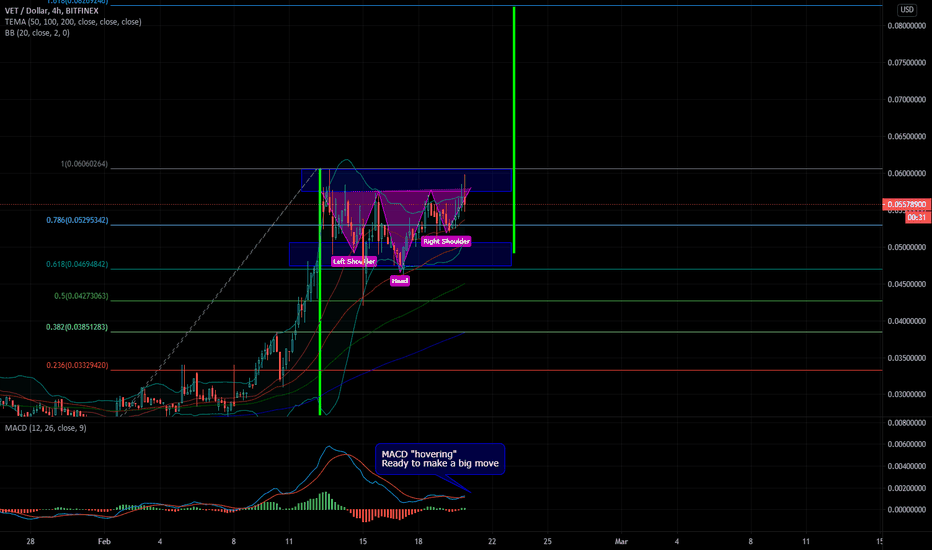This screenshot has width=932, height=550.
Task: Click the Mar label on the time axis
Action: [621, 541]
